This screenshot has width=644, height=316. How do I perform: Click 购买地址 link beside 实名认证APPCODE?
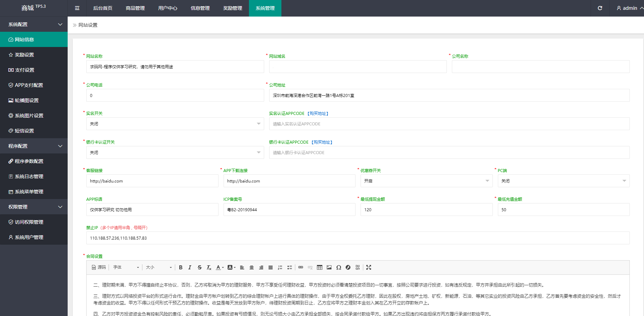point(318,114)
